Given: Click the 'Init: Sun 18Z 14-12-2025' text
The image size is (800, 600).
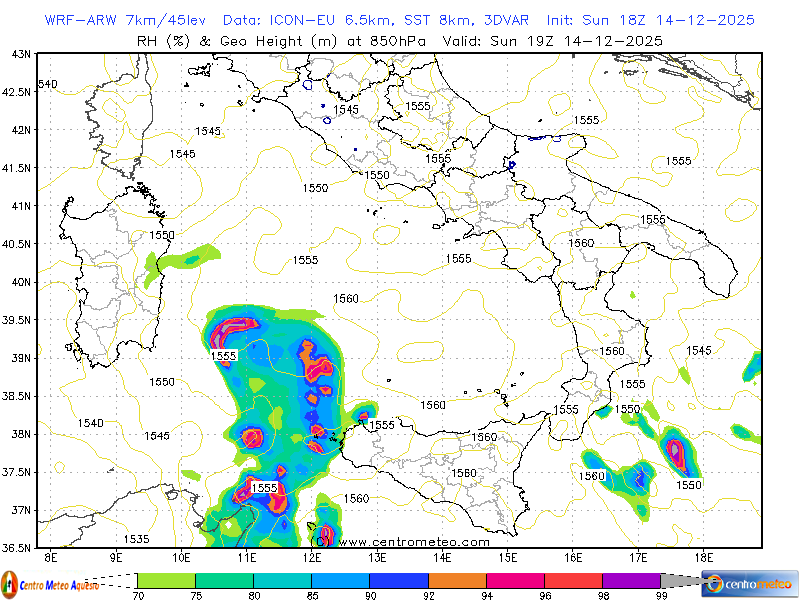Looking at the screenshot, I should click(650, 20).
